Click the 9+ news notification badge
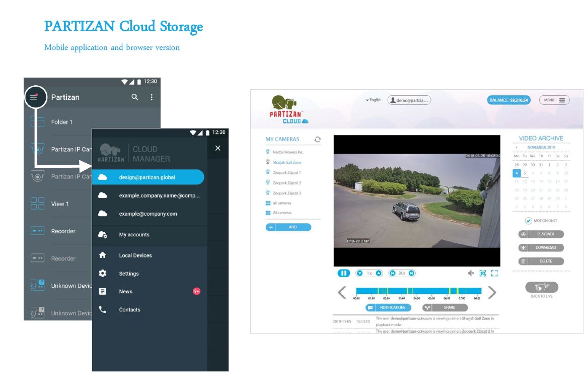 coord(196,291)
